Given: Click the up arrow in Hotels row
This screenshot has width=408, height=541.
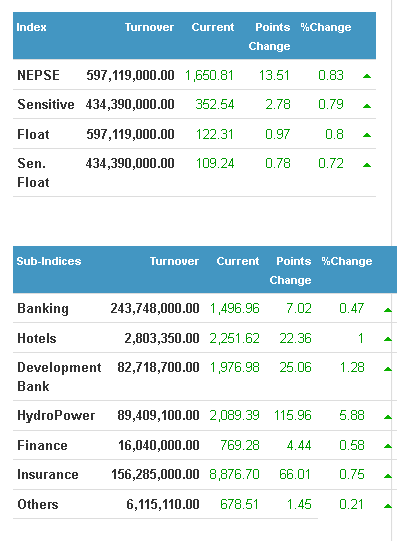Looking at the screenshot, I should pyautogui.click(x=388, y=339).
